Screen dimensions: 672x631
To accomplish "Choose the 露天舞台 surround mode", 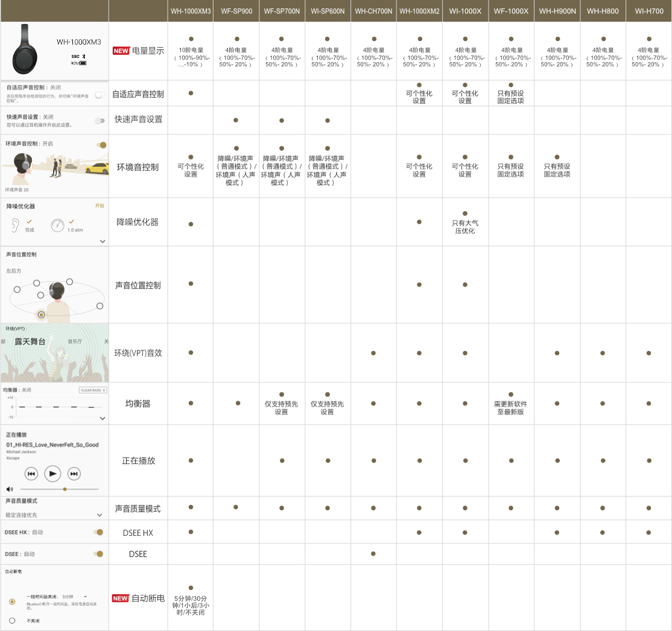I will click(x=30, y=341).
